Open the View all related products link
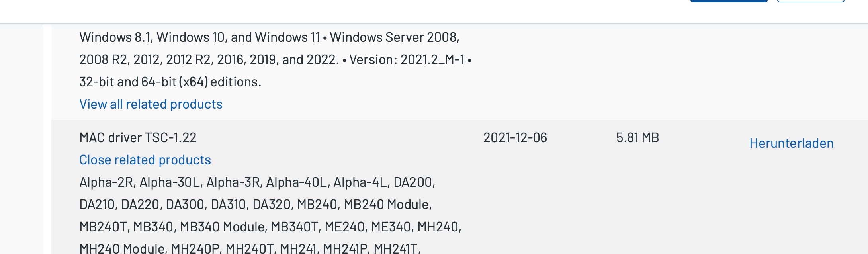Viewport: 868px width, 254px height. coord(151,104)
